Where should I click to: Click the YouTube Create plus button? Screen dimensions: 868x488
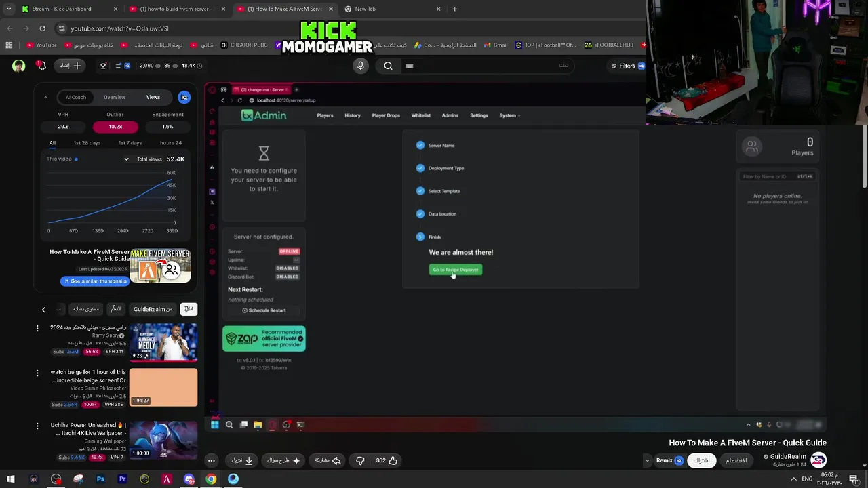(x=71, y=66)
